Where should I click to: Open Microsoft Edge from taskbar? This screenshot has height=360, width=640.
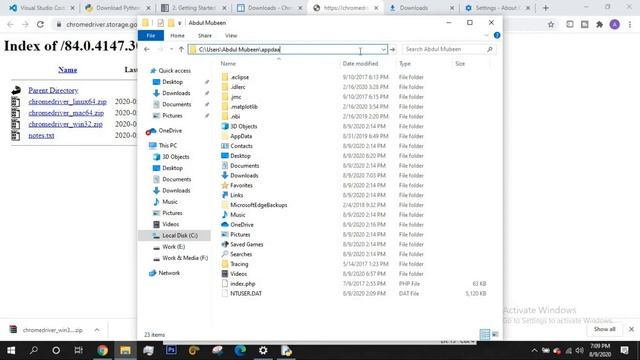point(240,350)
